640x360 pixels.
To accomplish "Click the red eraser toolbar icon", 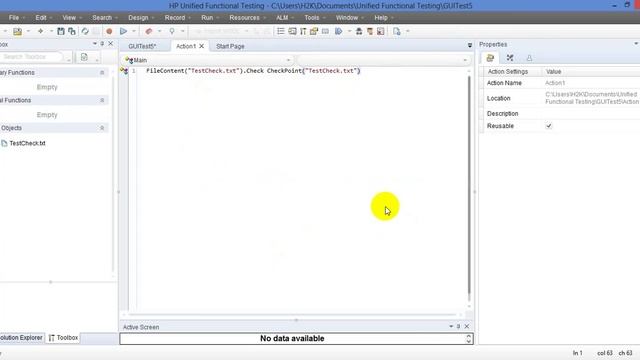I will click(x=149, y=31).
